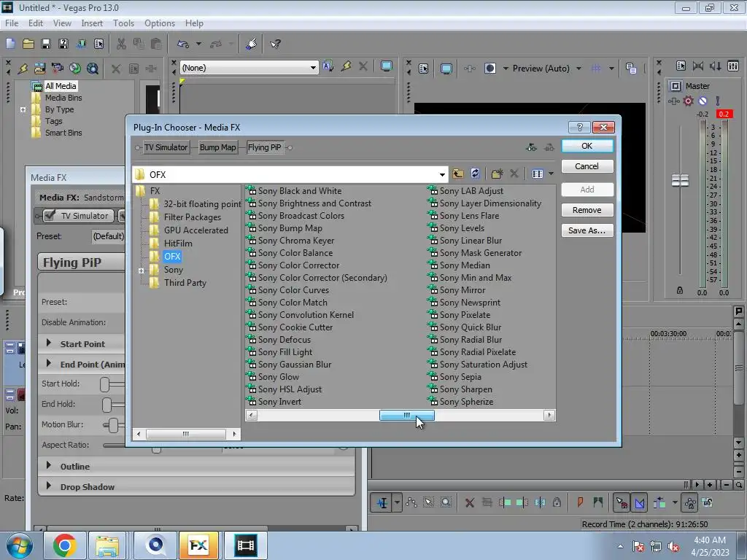747x560 pixels.
Task: Click Split Screen View icon in preview
Action: tap(490, 68)
